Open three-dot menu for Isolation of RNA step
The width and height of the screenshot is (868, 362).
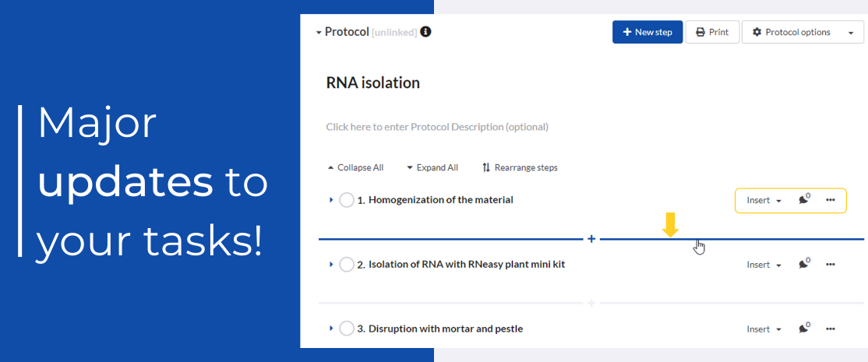[x=830, y=265]
